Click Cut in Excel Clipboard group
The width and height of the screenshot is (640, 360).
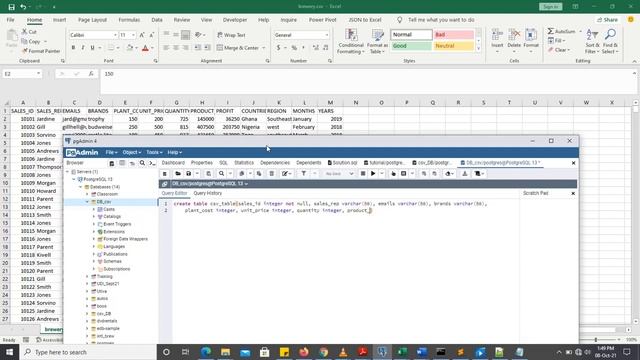[x=29, y=31]
